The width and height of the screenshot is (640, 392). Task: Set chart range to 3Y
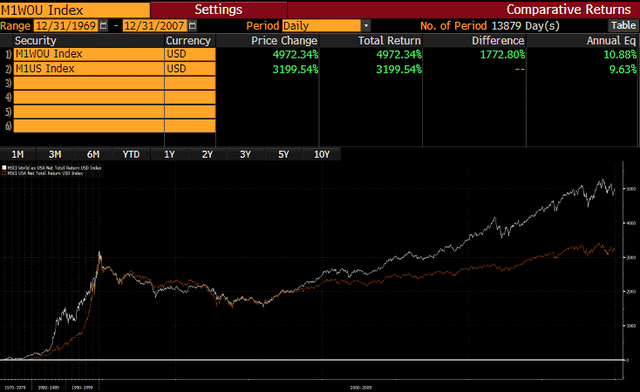pyautogui.click(x=245, y=154)
